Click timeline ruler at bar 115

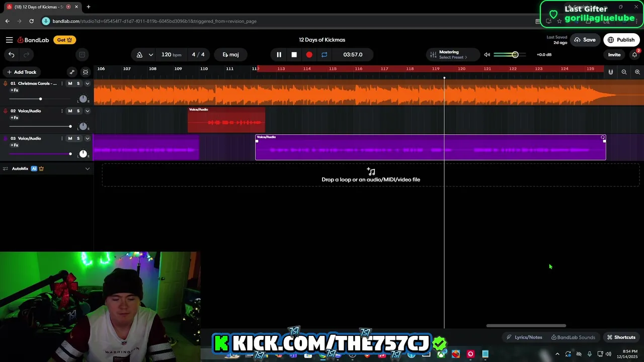click(333, 68)
